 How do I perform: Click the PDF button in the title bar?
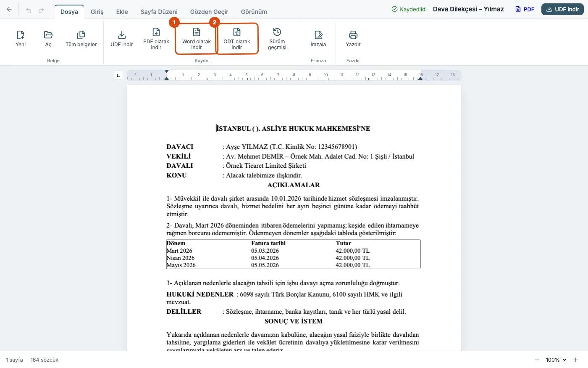click(x=525, y=9)
